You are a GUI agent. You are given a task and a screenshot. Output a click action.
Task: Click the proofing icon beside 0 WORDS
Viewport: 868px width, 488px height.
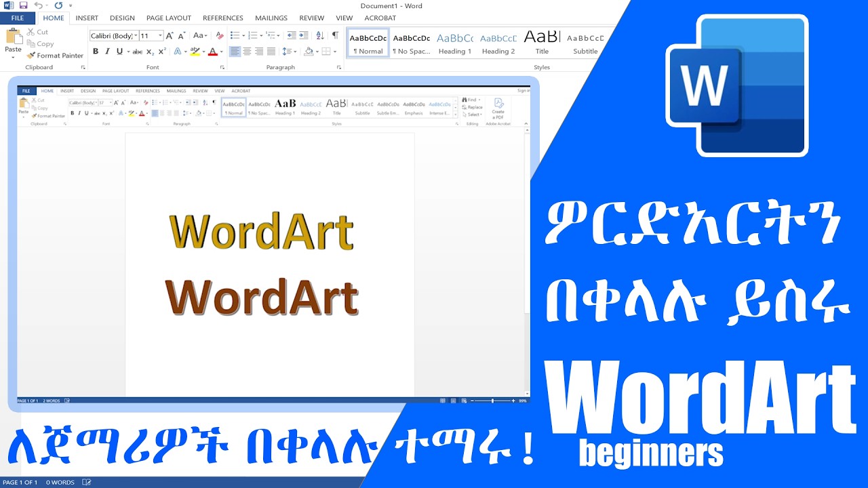tap(87, 483)
